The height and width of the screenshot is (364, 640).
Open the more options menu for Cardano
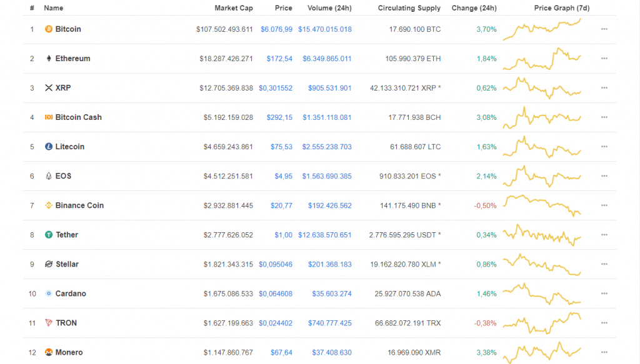604,293
